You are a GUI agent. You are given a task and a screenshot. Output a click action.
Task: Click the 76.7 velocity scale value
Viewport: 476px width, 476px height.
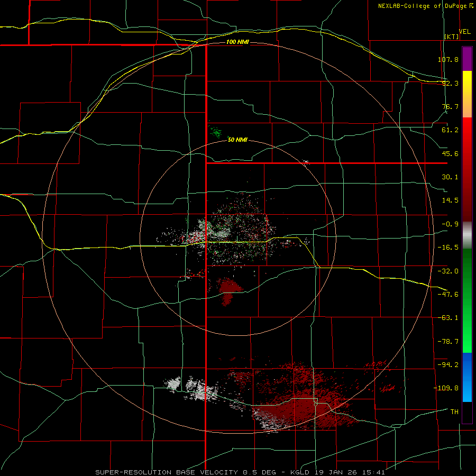pyautogui.click(x=450, y=106)
